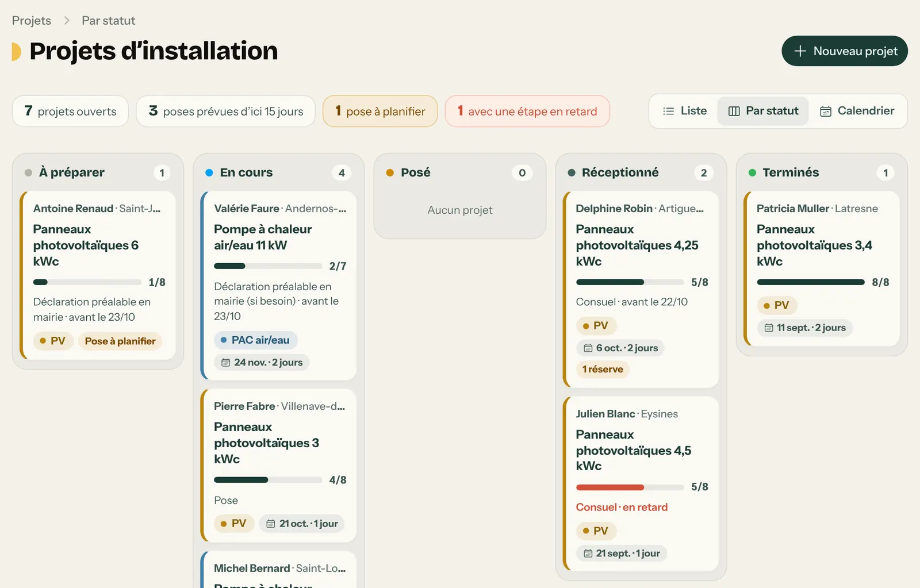Click the Consuel · en retard text

[x=622, y=507]
